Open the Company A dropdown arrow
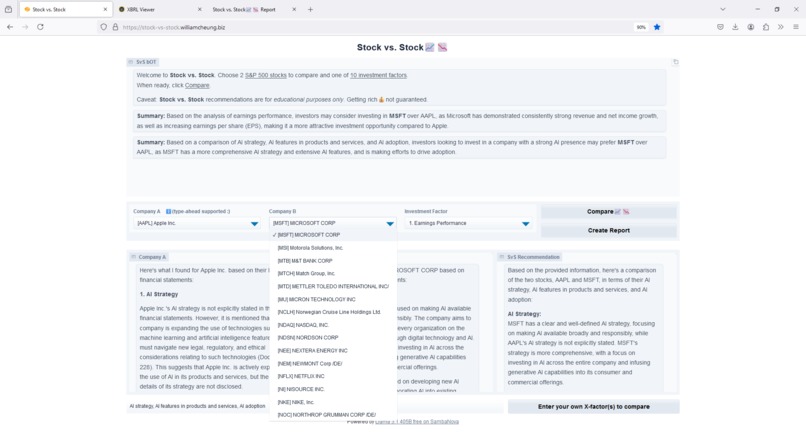The width and height of the screenshot is (806, 433). (x=254, y=224)
